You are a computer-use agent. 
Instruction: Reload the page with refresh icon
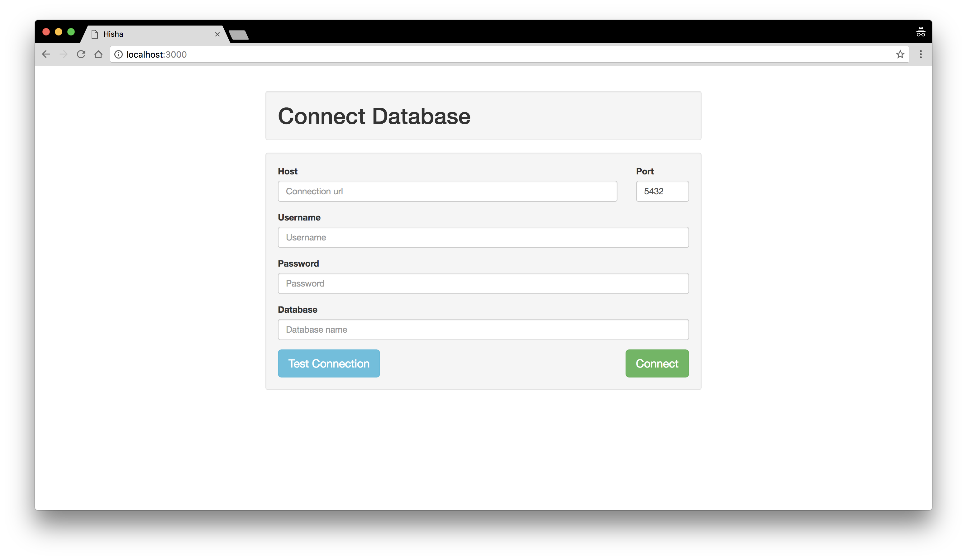(x=81, y=55)
